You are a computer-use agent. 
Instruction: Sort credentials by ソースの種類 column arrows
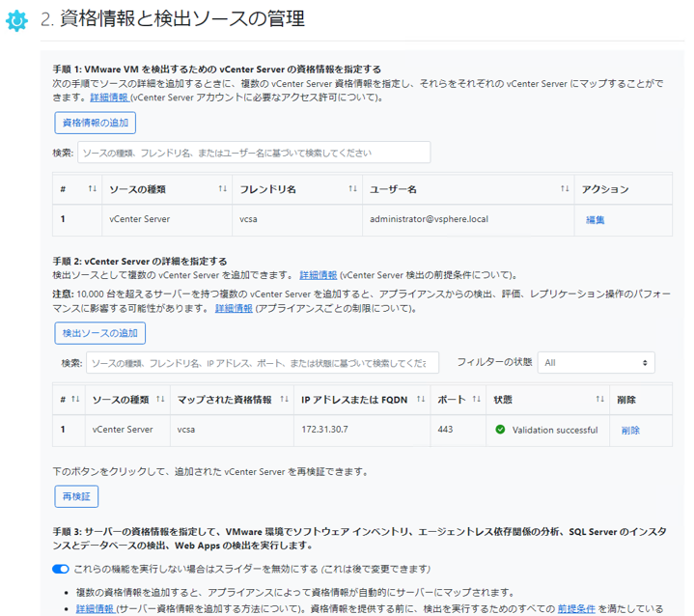222,189
